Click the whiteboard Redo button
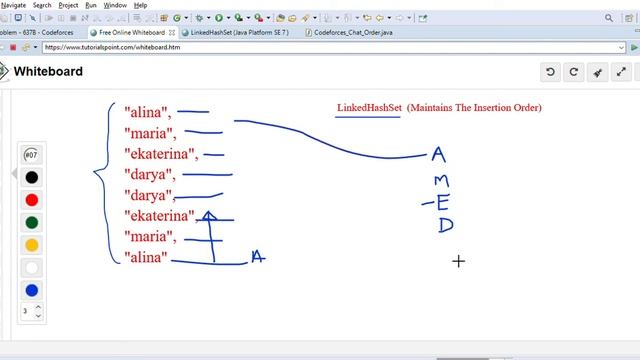640x360 pixels. [573, 72]
